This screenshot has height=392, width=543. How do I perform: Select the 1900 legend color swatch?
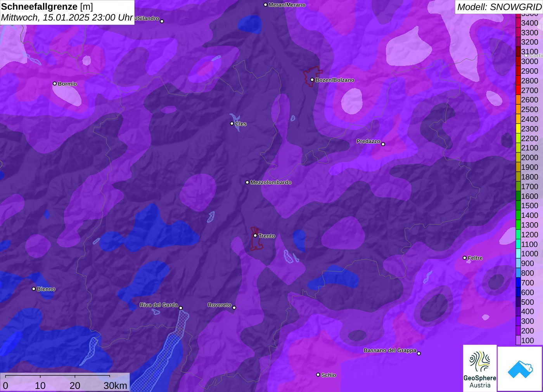pos(518,167)
